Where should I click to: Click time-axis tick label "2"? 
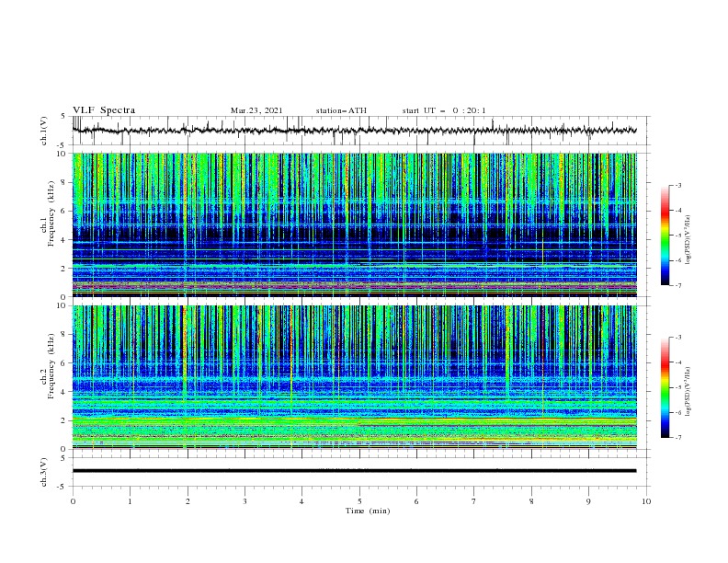click(x=188, y=501)
